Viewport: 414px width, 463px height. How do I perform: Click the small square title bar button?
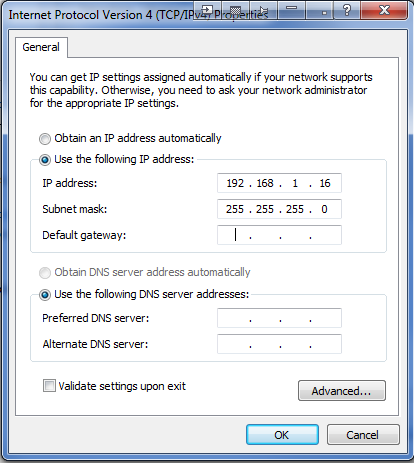click(x=319, y=11)
